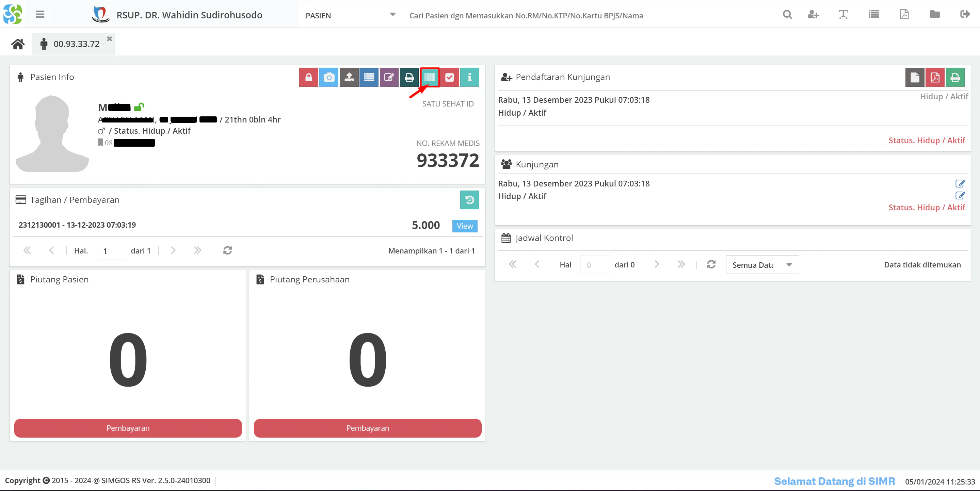This screenshot has height=491, width=980.
Task: Click Pembayaran button under Piutang Pasien
Action: 128,428
